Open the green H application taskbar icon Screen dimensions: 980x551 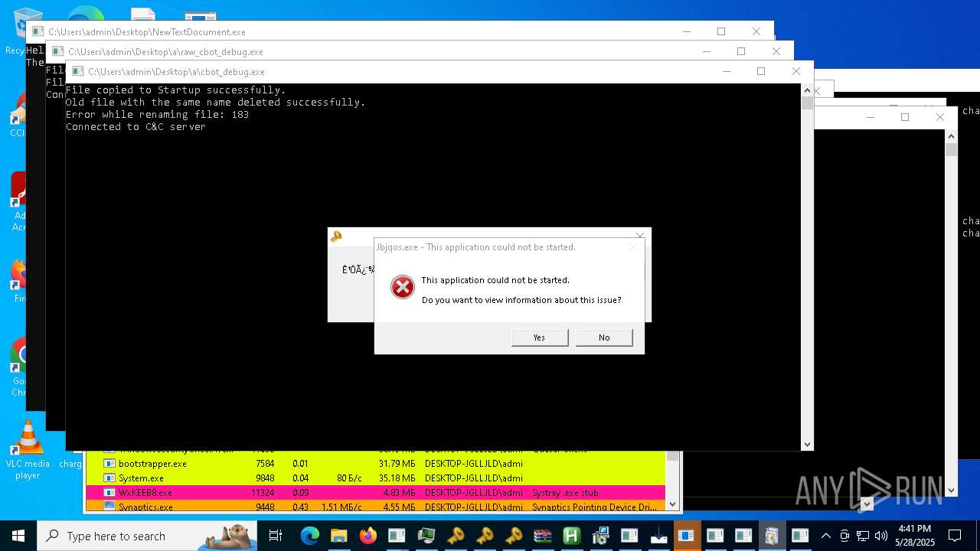tap(571, 536)
